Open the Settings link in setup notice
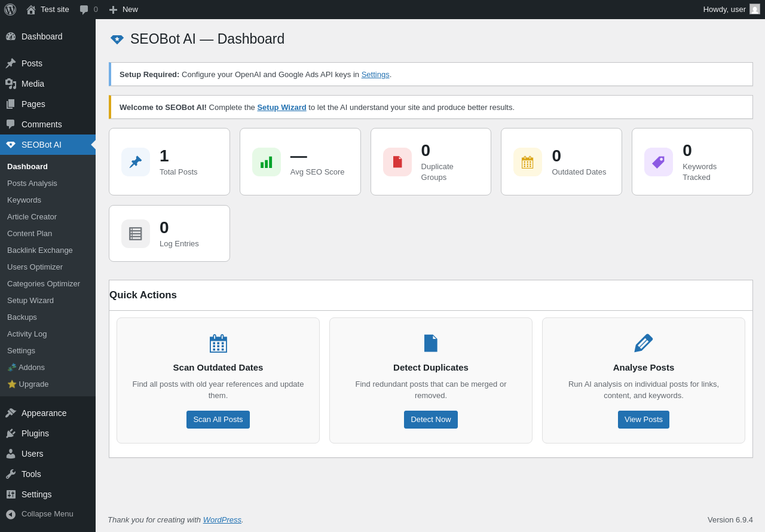Viewport: 765px width, 532px height. point(375,75)
